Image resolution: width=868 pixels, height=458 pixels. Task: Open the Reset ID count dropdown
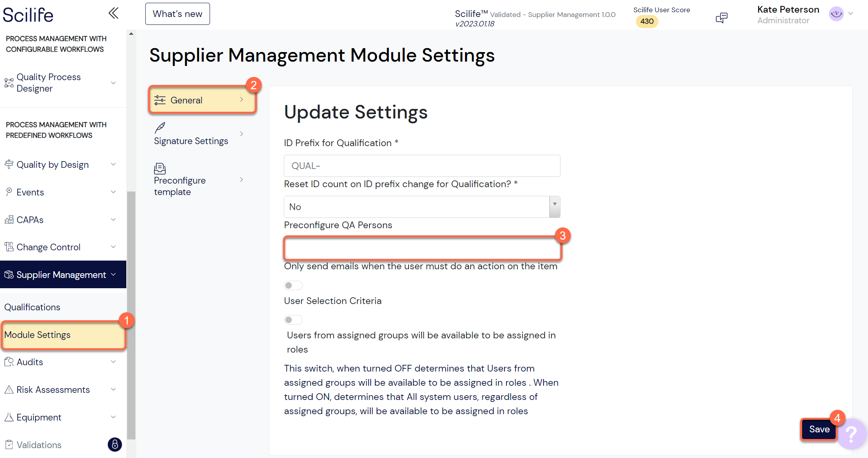tap(422, 207)
